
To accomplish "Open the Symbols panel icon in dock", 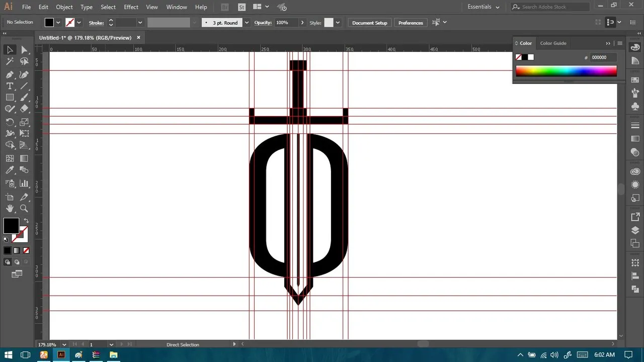I will pyautogui.click(x=635, y=106).
